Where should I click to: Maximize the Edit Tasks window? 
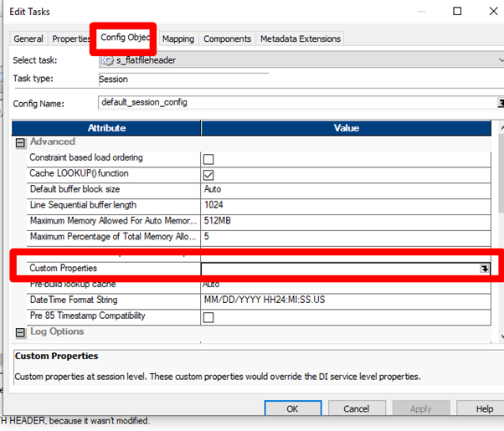(x=457, y=11)
